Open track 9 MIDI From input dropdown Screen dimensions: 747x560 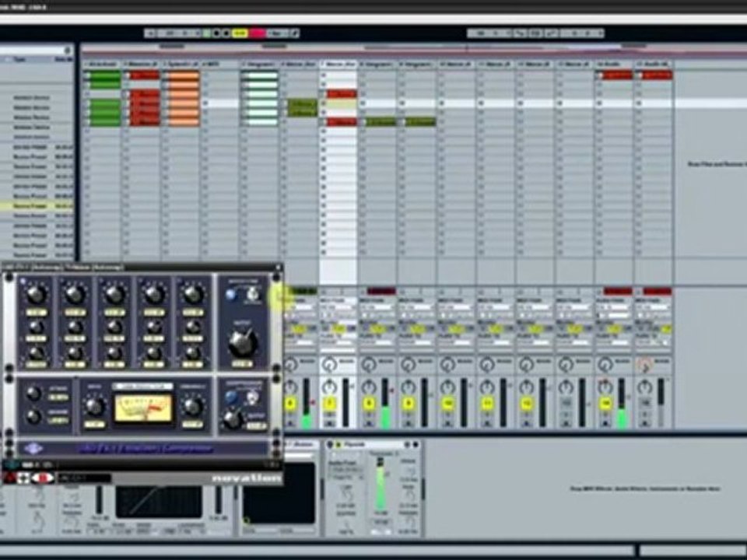(x=416, y=308)
